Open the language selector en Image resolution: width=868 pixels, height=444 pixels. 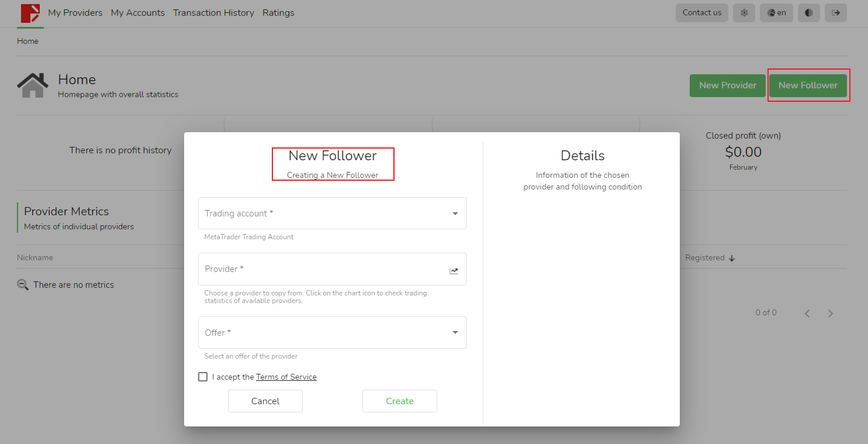776,13
